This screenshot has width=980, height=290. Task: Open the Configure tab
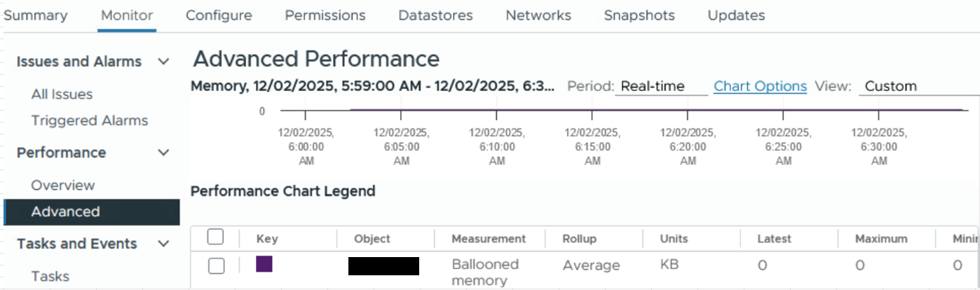coord(219,15)
